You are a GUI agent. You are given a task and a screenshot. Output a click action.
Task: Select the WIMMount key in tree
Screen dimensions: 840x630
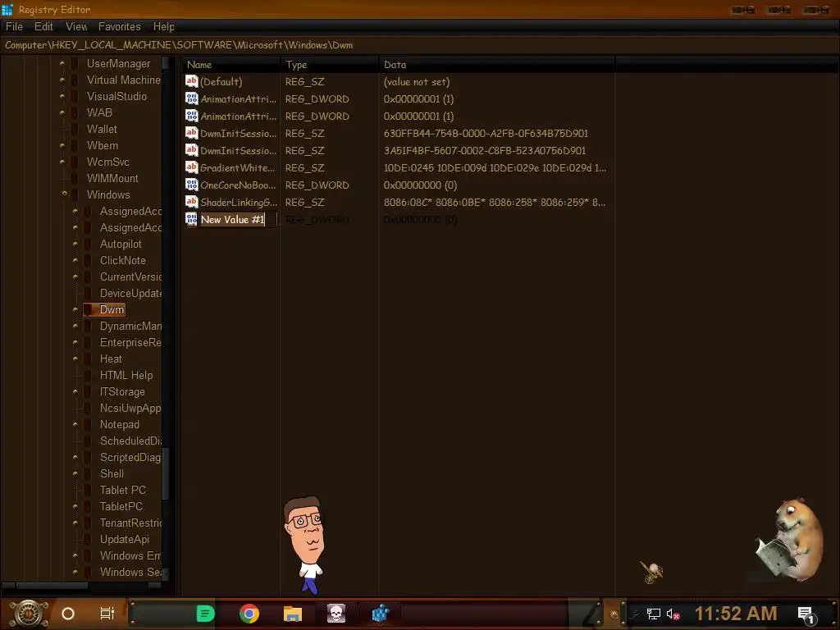[x=112, y=178]
